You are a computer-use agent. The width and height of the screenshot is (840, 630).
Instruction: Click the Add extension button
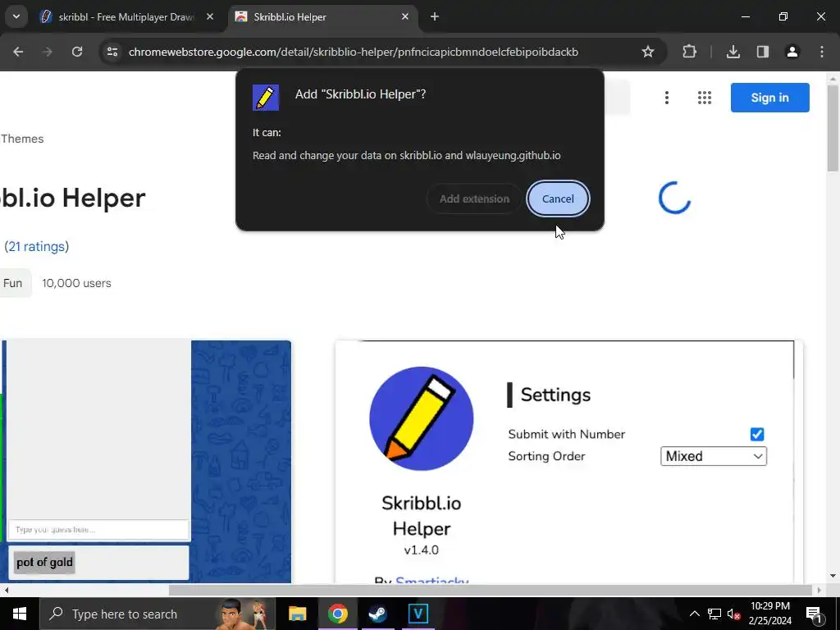(x=474, y=199)
